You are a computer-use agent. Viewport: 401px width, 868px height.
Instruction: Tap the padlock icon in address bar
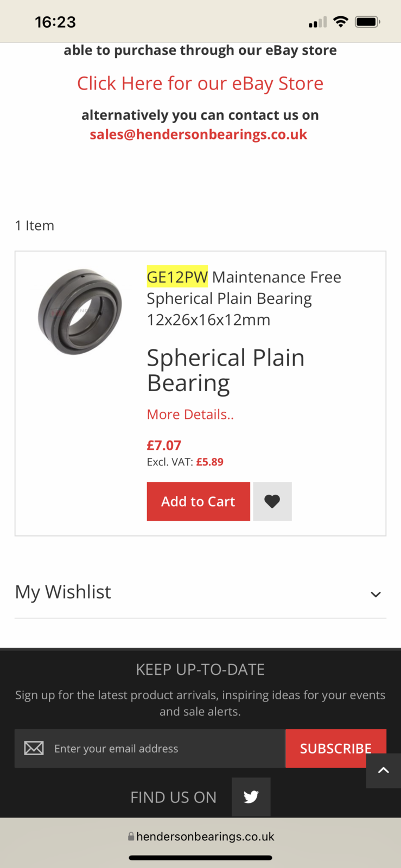(131, 837)
